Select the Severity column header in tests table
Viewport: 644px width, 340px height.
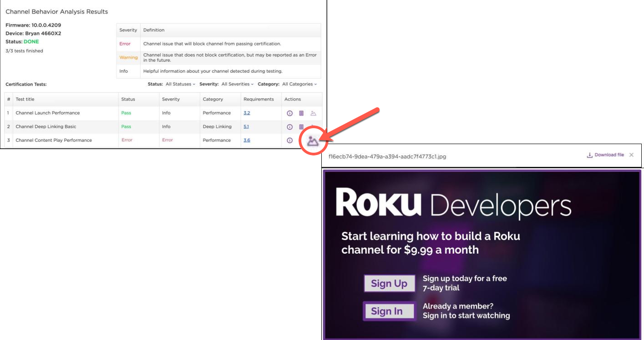click(171, 99)
